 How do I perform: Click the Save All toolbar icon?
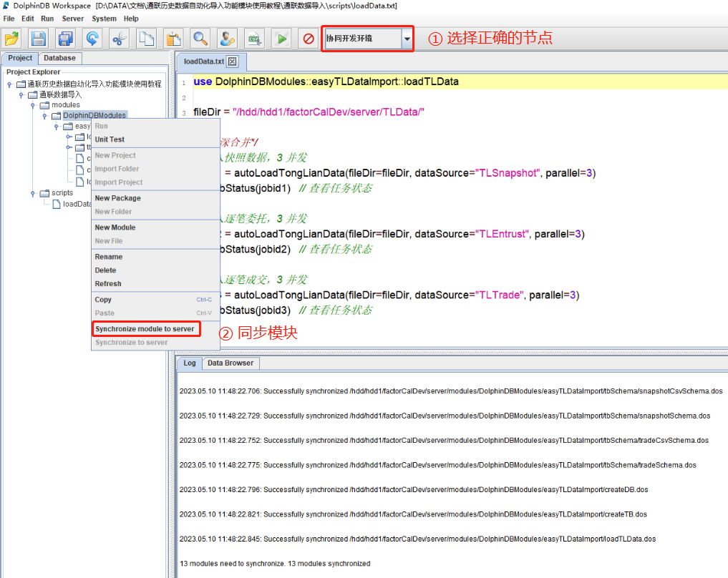(x=65, y=39)
